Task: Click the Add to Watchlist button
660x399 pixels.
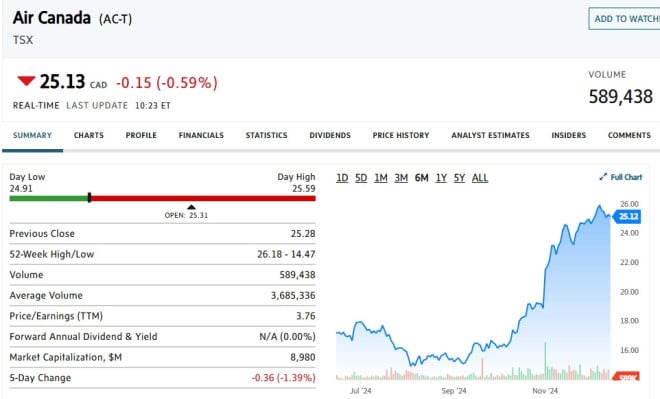Action: (624, 19)
